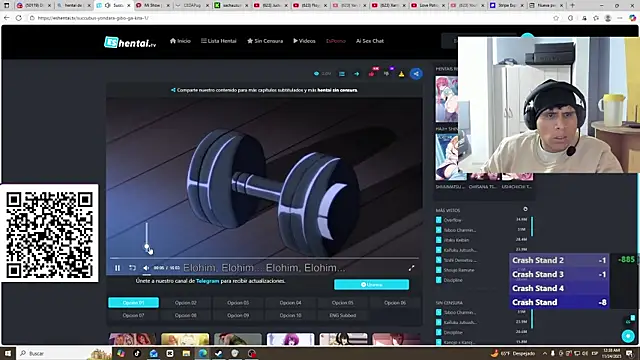Open the Windows Start menu
640x360 pixels.
point(8,353)
